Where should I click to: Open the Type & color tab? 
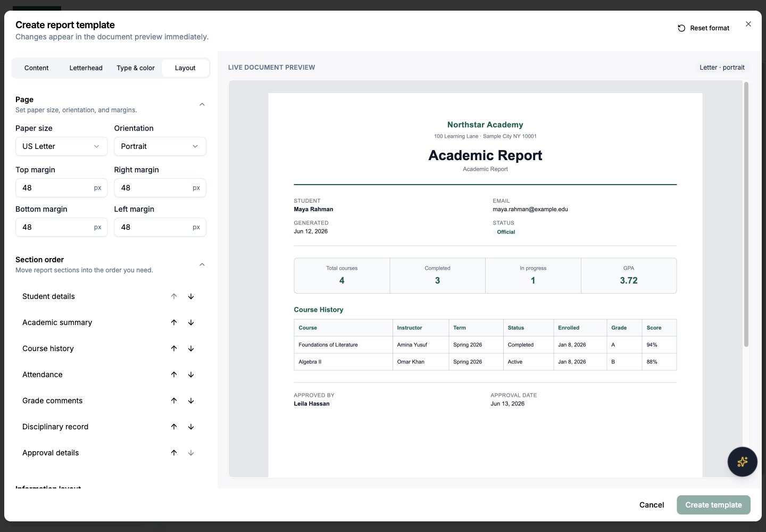pyautogui.click(x=136, y=68)
